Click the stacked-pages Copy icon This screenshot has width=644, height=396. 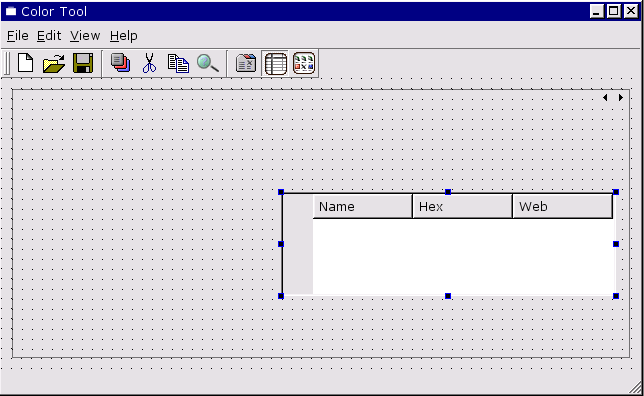point(120,63)
